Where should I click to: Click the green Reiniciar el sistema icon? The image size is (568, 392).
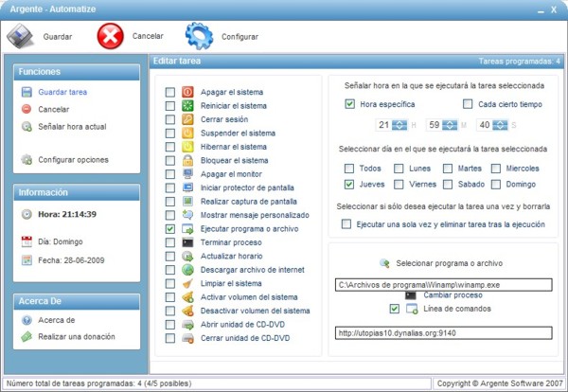pos(187,106)
